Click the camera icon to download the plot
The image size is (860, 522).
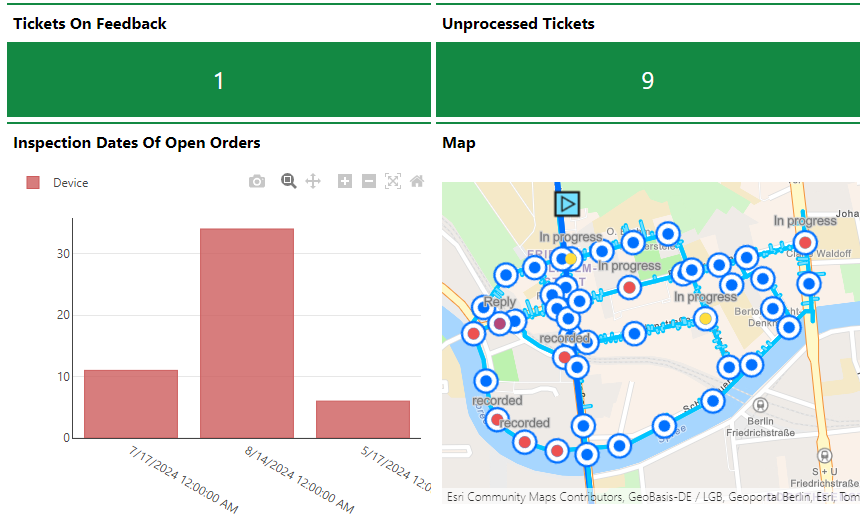pos(257,181)
